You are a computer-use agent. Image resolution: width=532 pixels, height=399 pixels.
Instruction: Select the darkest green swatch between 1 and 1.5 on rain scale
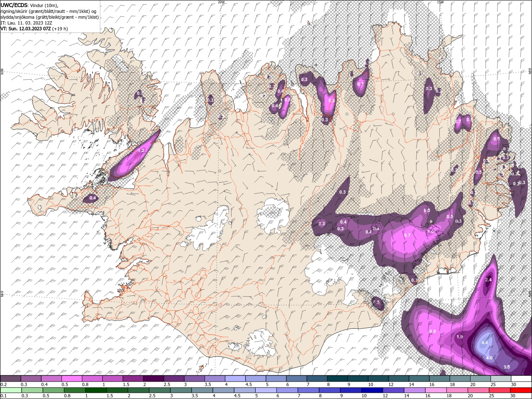pyautogui.click(x=95, y=390)
